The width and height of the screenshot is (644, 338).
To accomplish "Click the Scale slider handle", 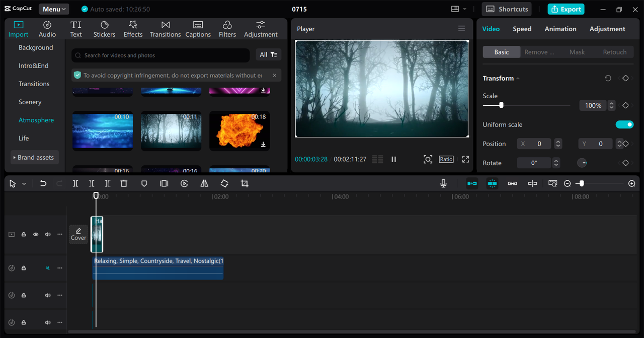I will coord(501,105).
